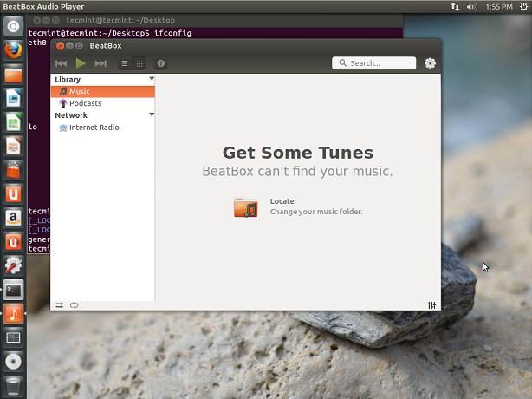The width and height of the screenshot is (532, 399).
Task: Open the Trash from the dock
Action: coord(13,386)
